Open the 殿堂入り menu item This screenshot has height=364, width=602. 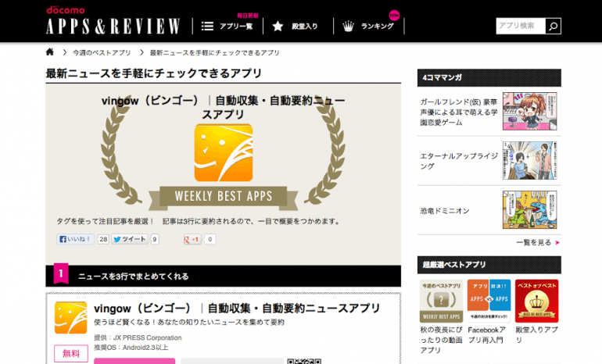point(305,27)
